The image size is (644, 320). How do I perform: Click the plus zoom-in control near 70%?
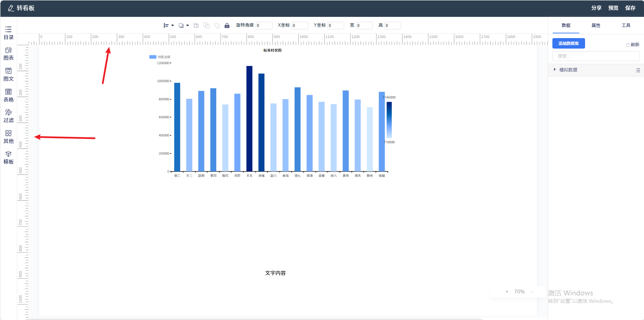507,292
